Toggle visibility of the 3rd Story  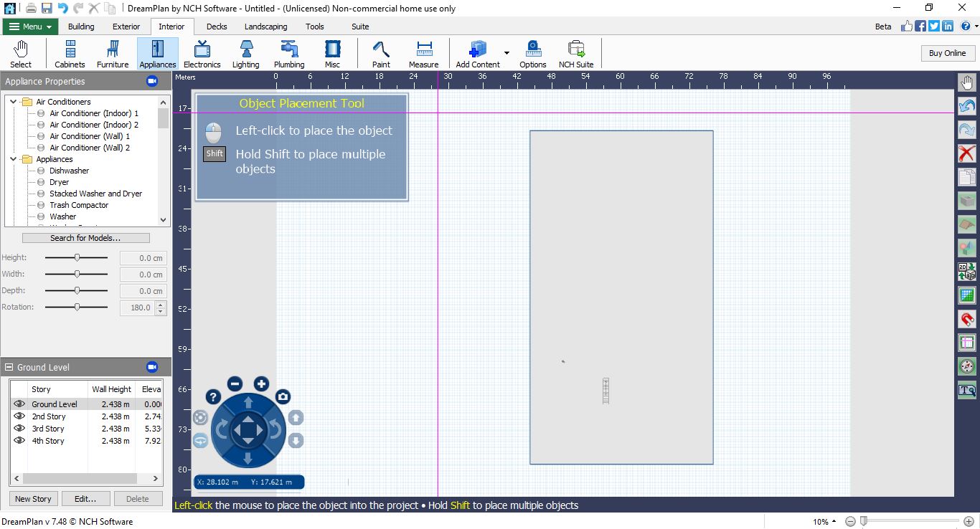pos(19,429)
